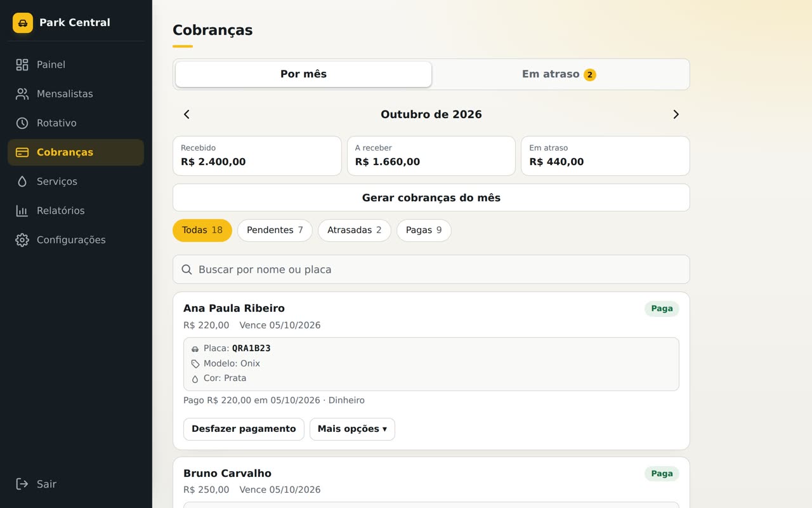
Task: Open the Mensalistas menu label
Action: coord(65,94)
